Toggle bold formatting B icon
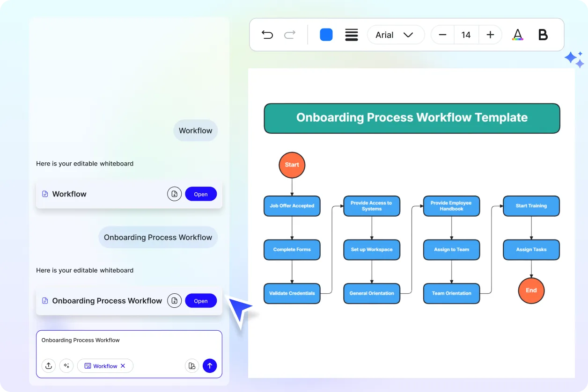The width and height of the screenshot is (588, 392). point(543,35)
